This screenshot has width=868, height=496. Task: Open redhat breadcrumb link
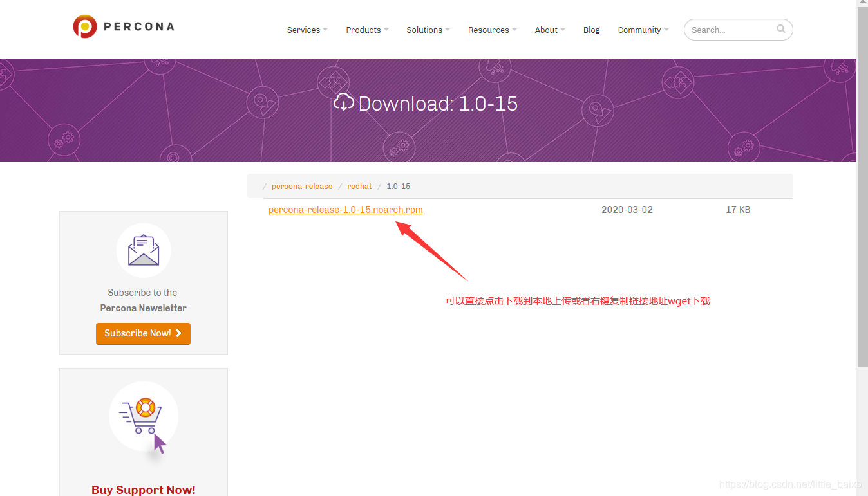point(359,187)
